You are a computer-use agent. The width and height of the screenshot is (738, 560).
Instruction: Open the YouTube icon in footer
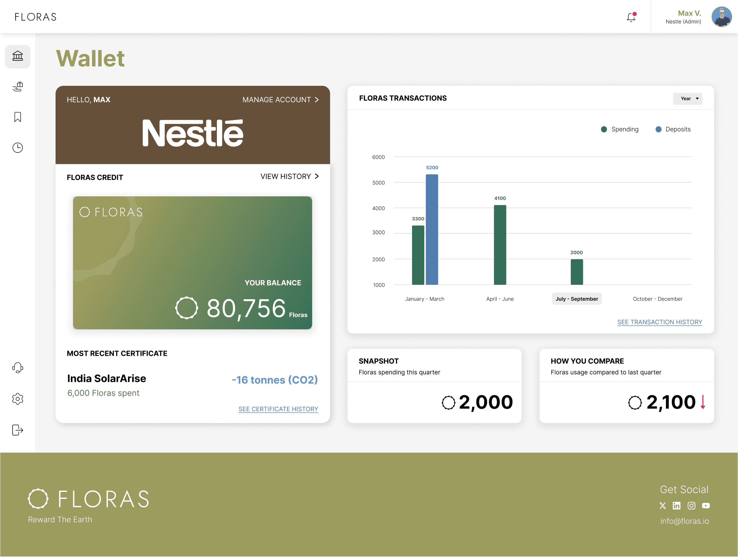706,506
